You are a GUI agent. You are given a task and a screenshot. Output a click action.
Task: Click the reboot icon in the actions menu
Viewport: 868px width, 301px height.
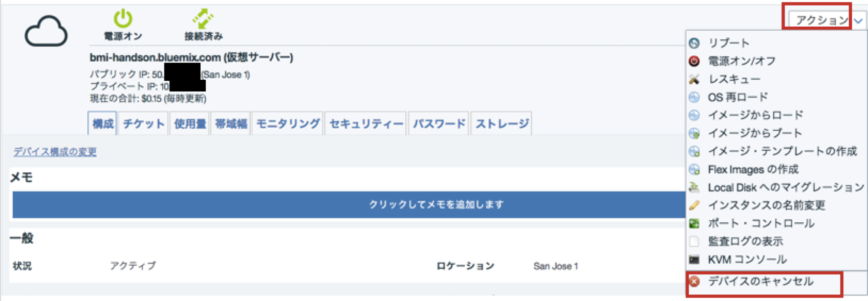tap(695, 43)
